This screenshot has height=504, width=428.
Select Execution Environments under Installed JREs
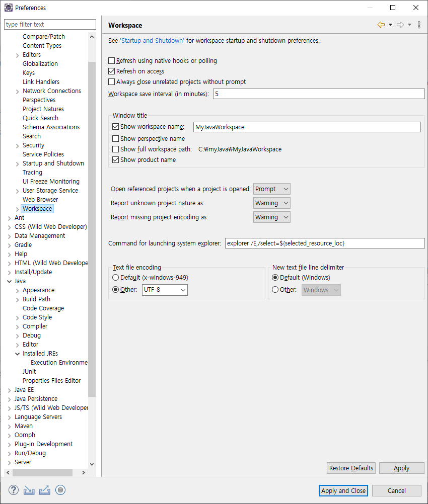pyautogui.click(x=59, y=363)
